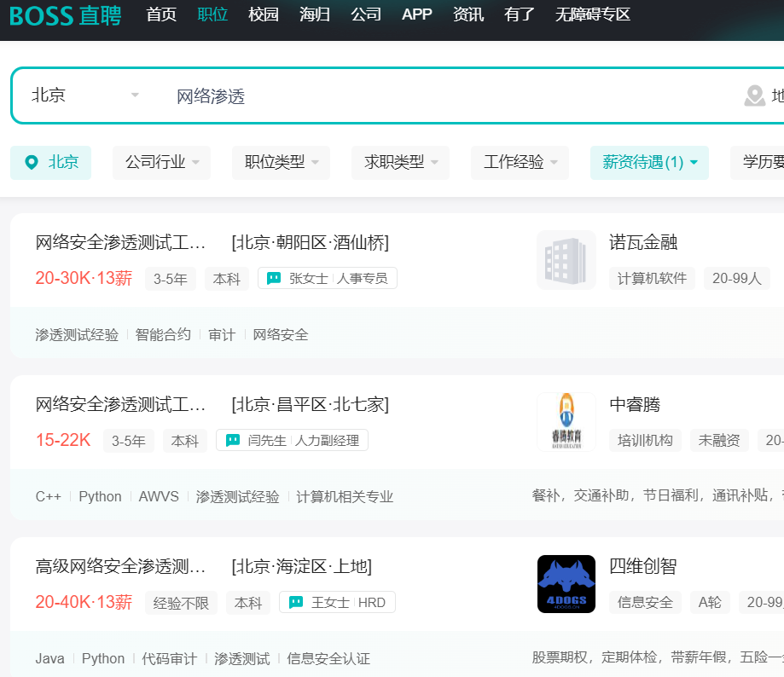Open job 高级网络安全渗透测… at 海淀区·上地
This screenshot has height=677, width=784.
[120, 566]
